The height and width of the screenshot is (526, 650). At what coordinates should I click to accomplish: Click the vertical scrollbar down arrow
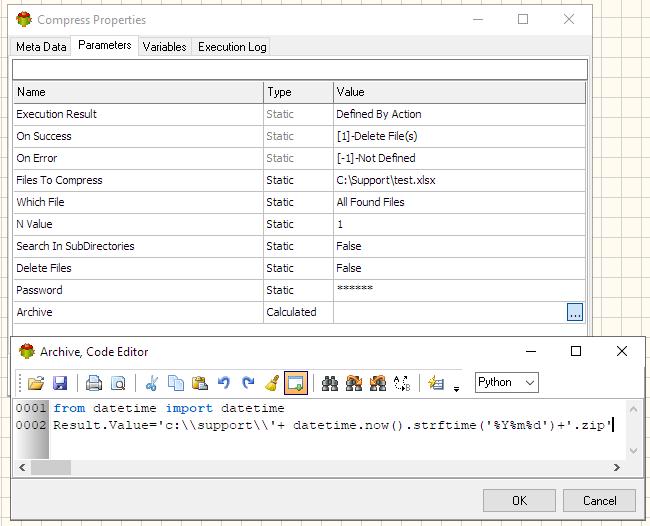[633, 451]
